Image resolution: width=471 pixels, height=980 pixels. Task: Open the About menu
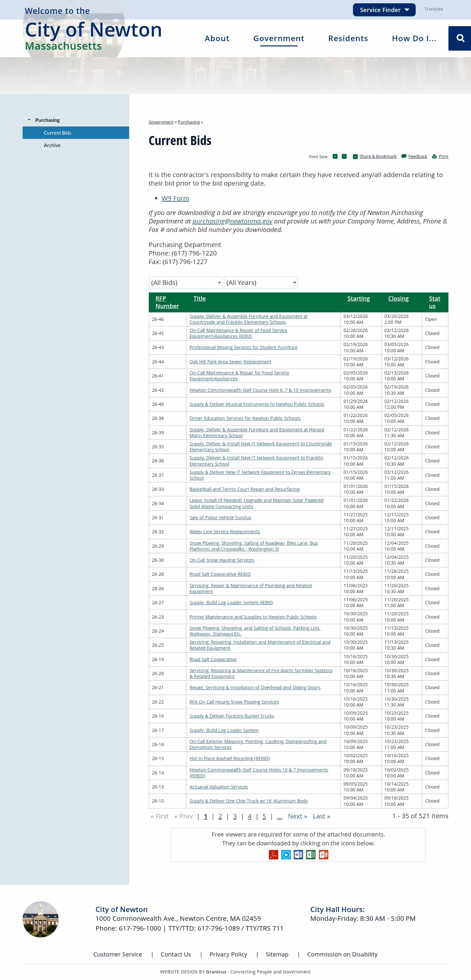coord(217,39)
